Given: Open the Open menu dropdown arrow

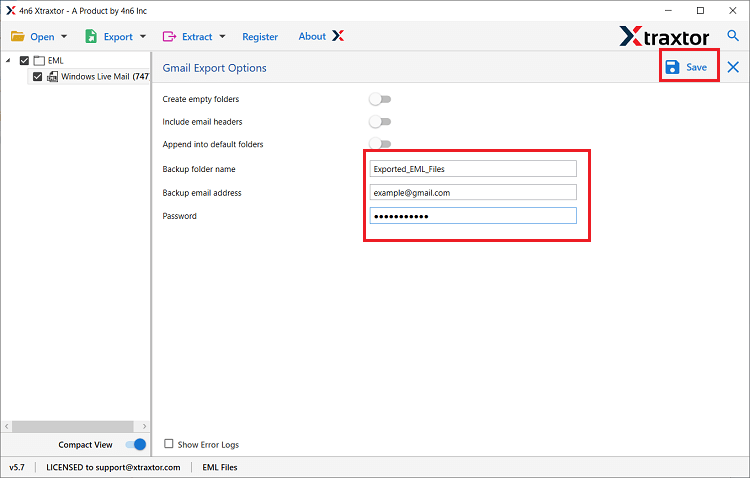Looking at the screenshot, I should (x=64, y=36).
